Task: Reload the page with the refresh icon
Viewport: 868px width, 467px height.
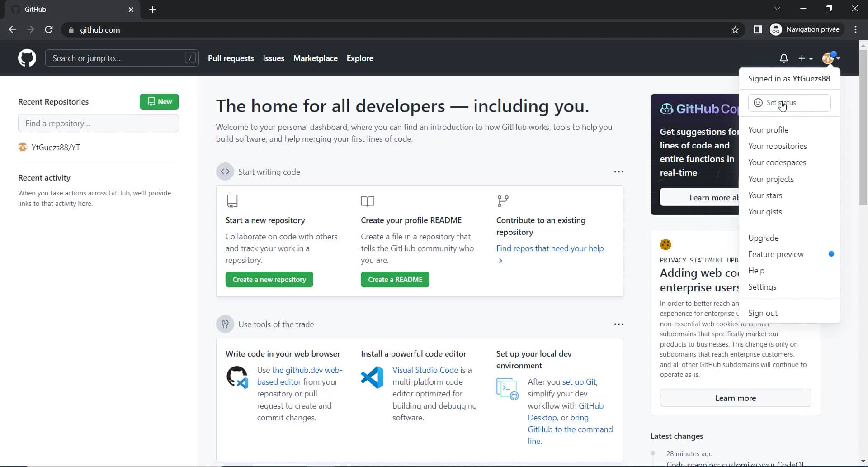Action: pyautogui.click(x=49, y=29)
